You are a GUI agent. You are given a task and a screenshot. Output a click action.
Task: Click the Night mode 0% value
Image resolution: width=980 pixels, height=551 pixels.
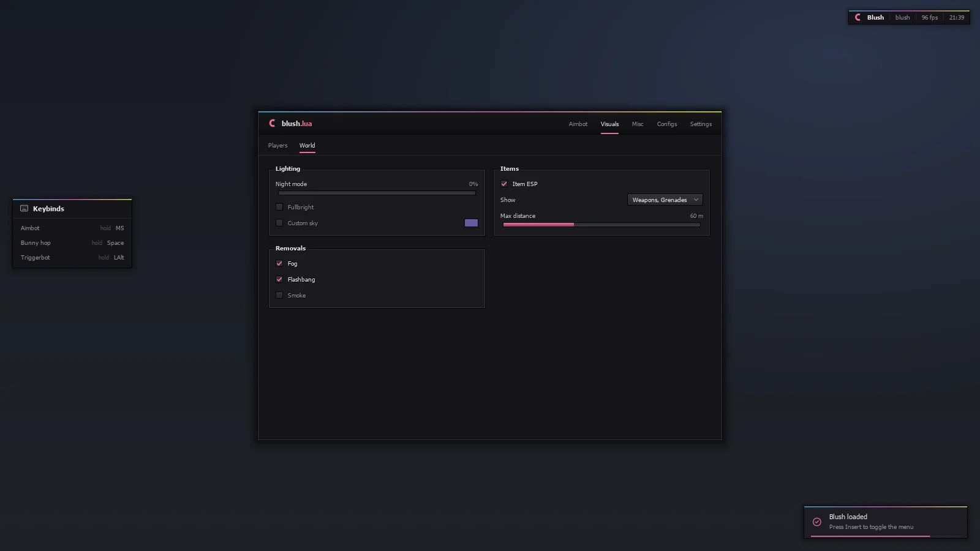(473, 184)
